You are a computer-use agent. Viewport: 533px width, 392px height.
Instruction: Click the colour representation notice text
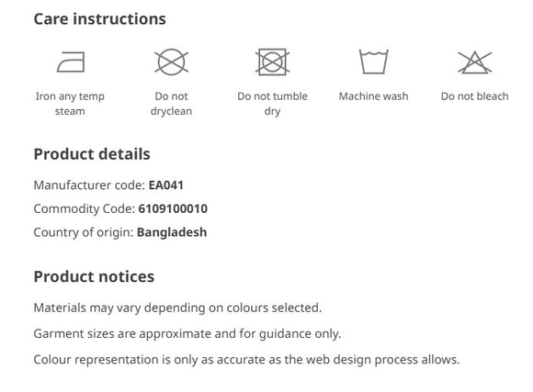(x=246, y=359)
